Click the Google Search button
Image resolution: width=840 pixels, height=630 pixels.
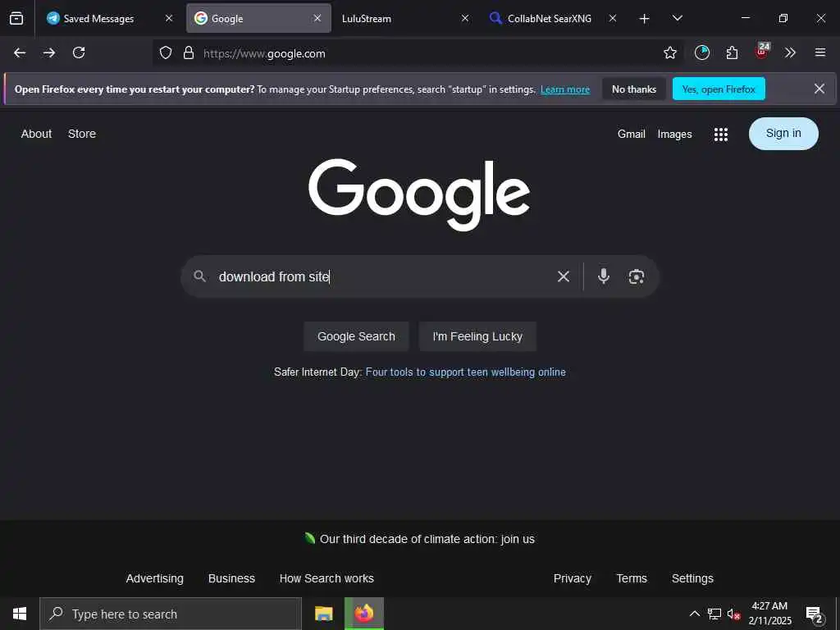coord(356,336)
